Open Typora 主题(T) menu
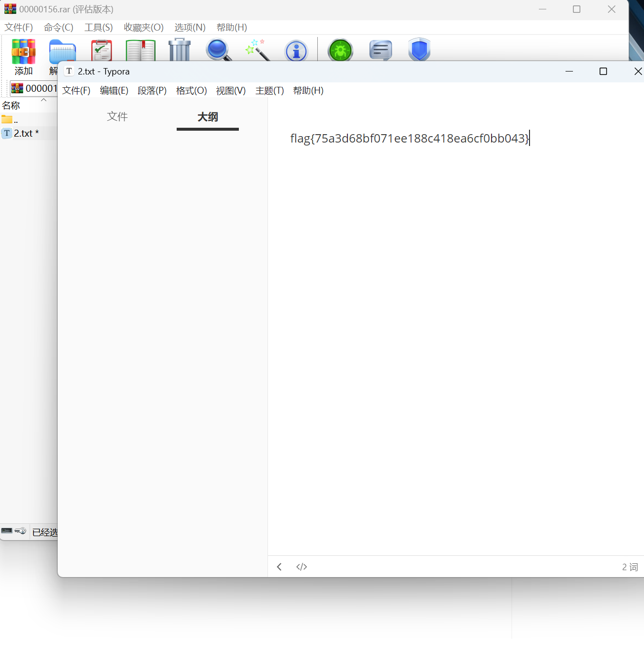Screen dimensions: 644x654 (269, 91)
